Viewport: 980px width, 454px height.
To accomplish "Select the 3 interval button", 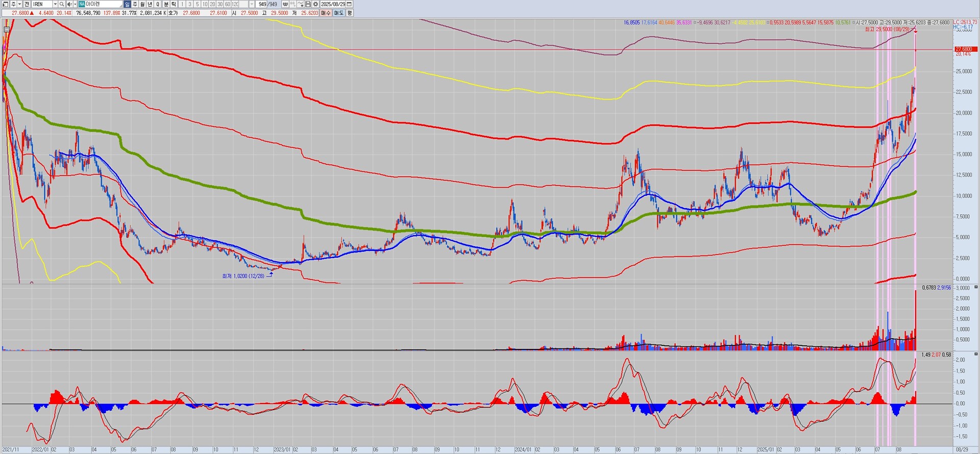I will tap(190, 4).
